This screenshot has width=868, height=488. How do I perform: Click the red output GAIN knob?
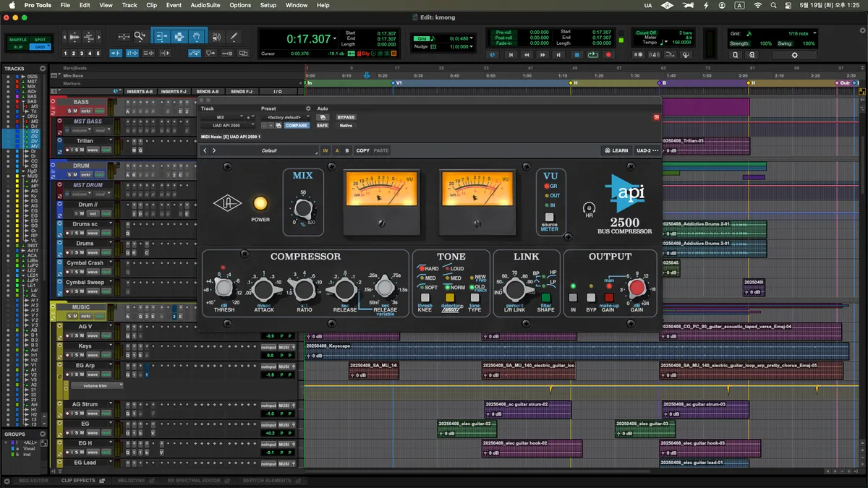coord(637,288)
